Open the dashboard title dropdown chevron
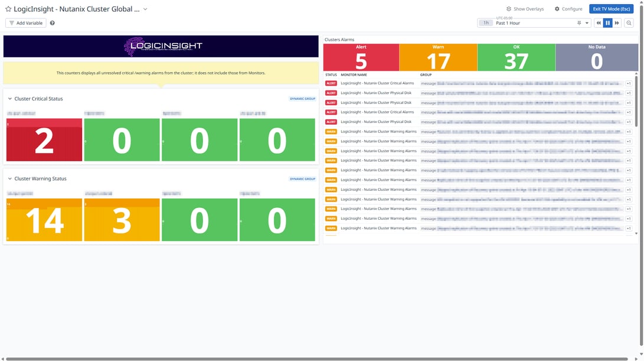 click(145, 9)
